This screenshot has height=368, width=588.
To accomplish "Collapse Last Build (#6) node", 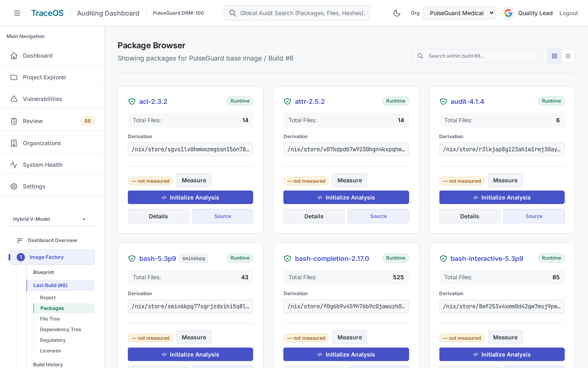I will [x=60, y=285].
